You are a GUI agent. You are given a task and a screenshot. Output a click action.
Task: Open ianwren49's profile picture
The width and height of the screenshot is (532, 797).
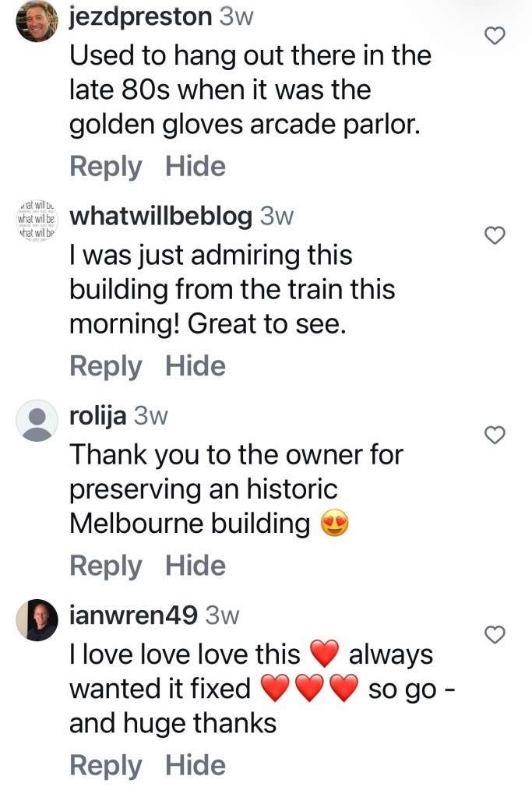(x=37, y=620)
